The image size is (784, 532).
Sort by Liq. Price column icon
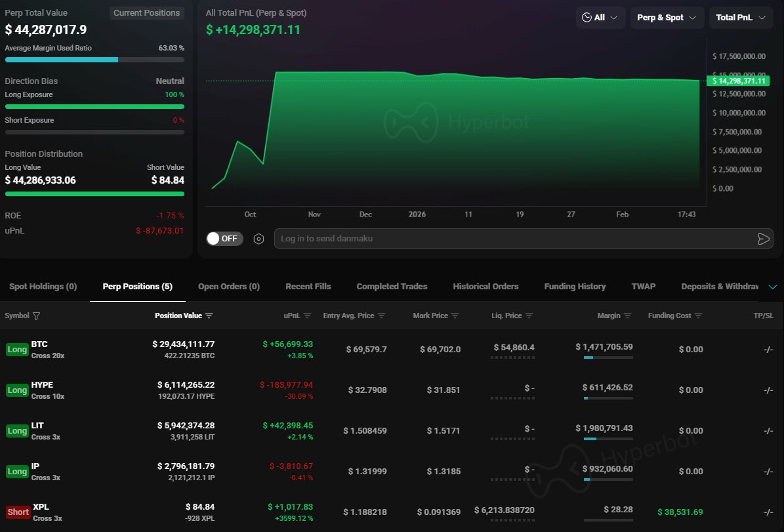tap(529, 316)
